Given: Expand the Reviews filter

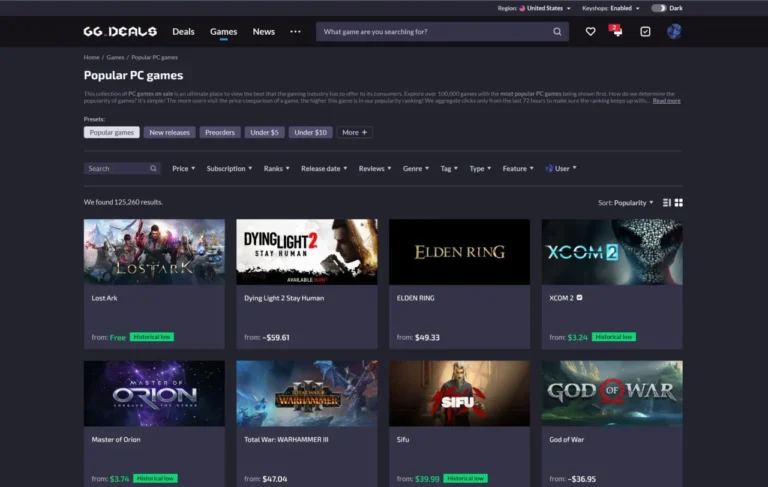Looking at the screenshot, I should [x=375, y=169].
